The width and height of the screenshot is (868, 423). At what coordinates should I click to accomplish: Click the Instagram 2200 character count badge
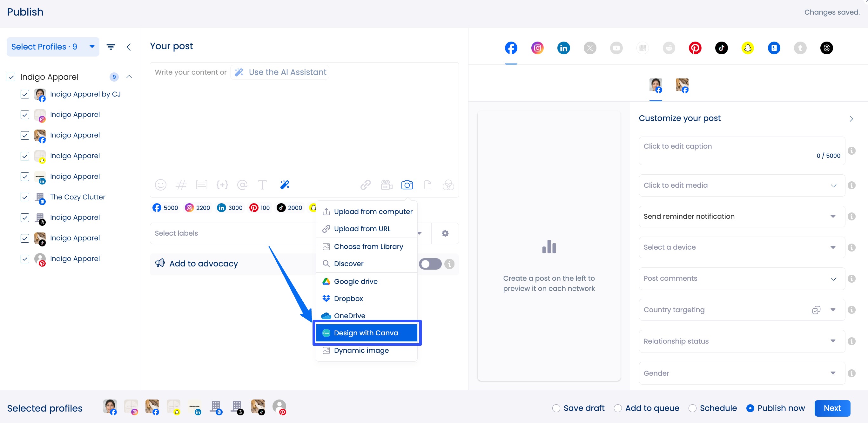pos(198,208)
